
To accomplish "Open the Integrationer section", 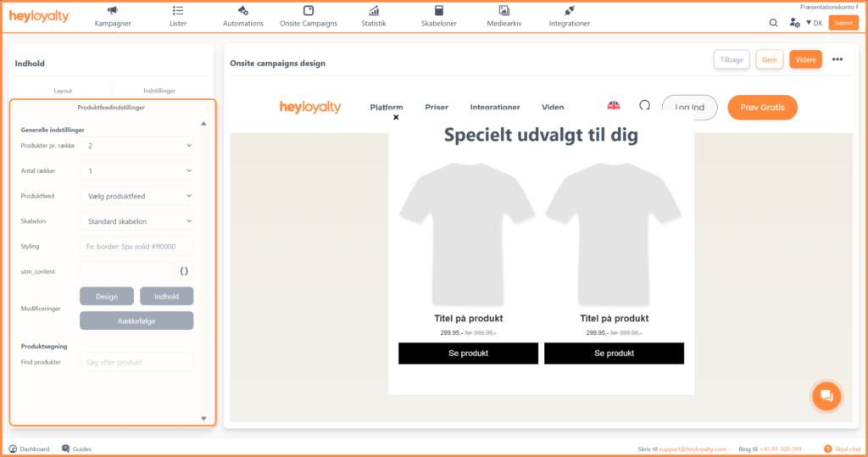I will (569, 16).
